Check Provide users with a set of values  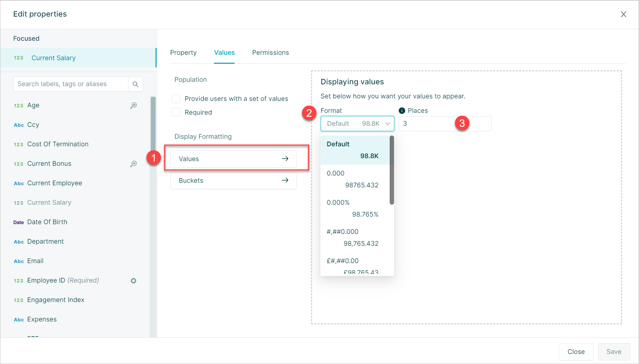pyautogui.click(x=176, y=99)
